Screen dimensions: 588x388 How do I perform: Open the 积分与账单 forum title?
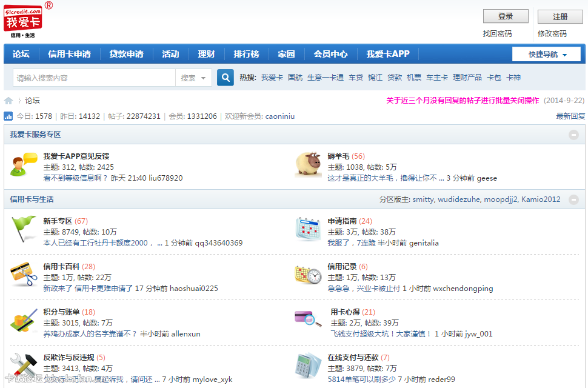point(61,312)
